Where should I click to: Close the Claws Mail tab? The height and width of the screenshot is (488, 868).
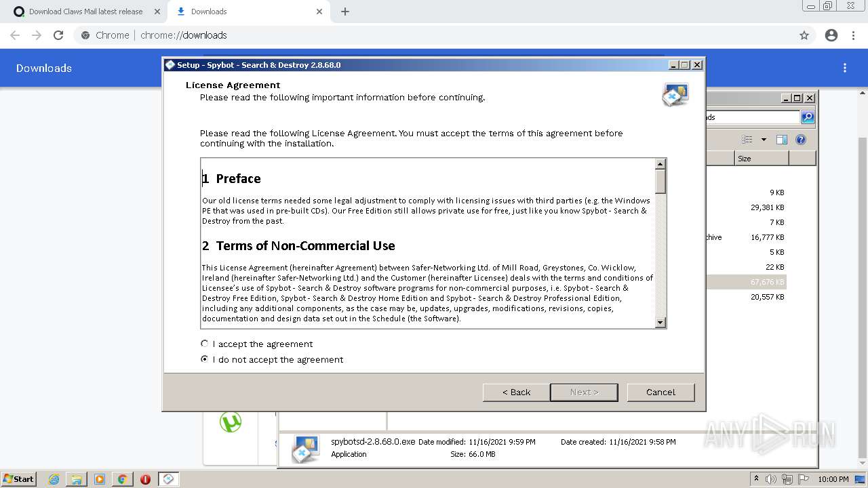tap(157, 12)
